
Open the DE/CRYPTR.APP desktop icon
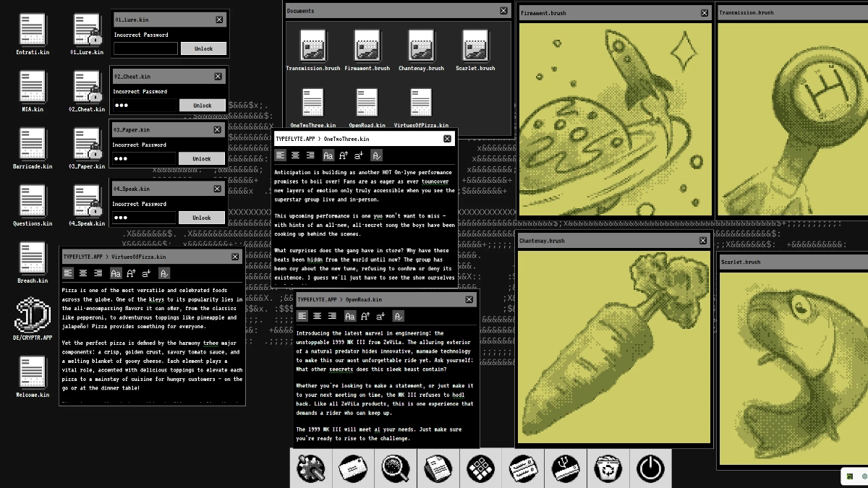pyautogui.click(x=33, y=316)
